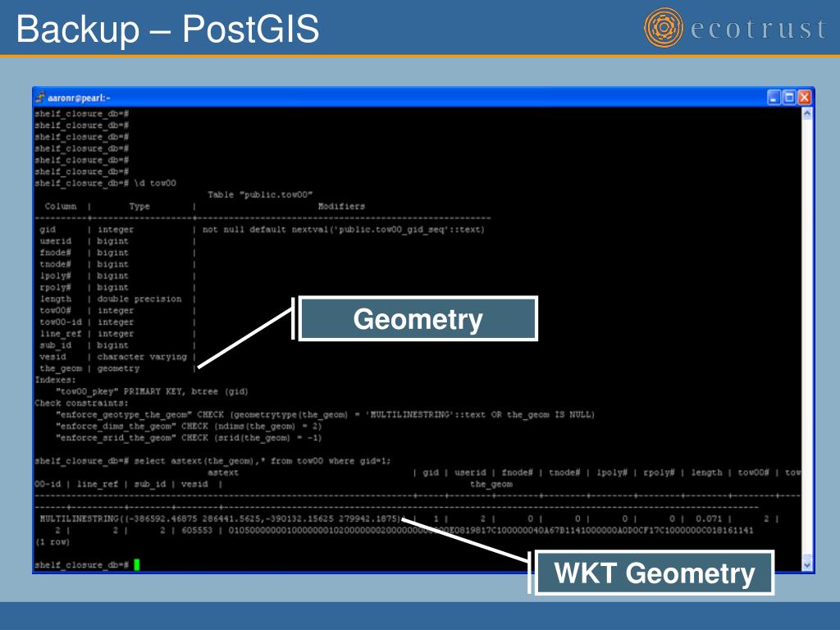Click the 'enforce_geotype_the_geom' constraint line
The image size is (840, 630).
tap(325, 414)
